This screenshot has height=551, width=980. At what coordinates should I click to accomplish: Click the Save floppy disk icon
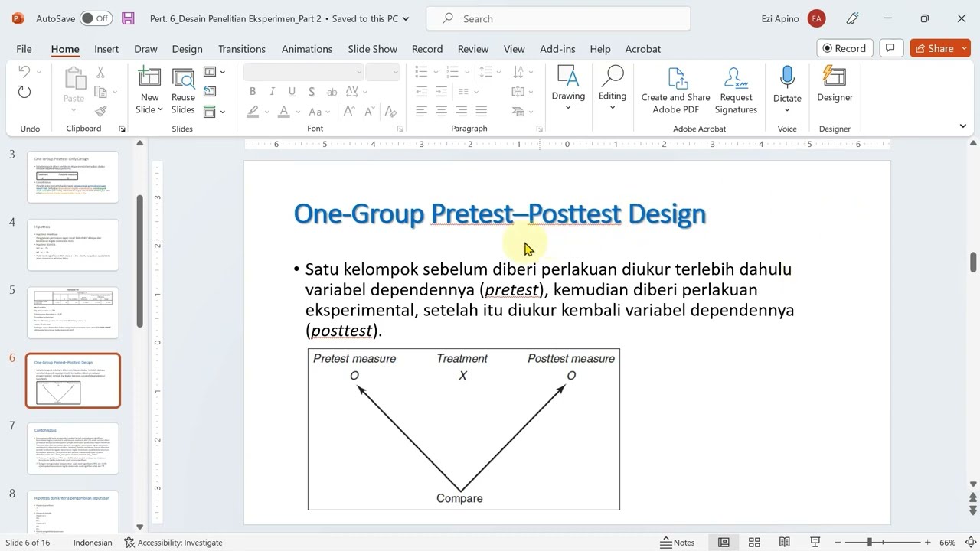pyautogui.click(x=128, y=18)
